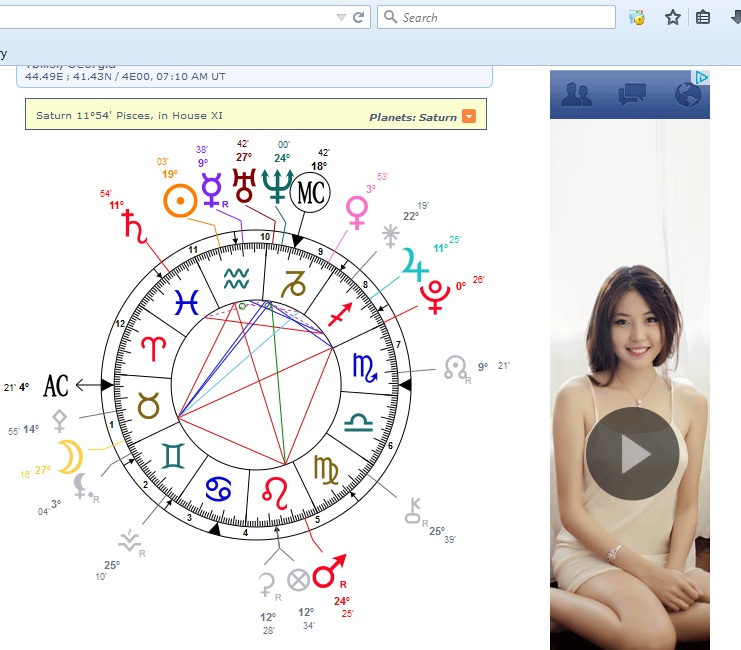Select the red Leo sign
This screenshot has height=650, width=741.
[276, 493]
